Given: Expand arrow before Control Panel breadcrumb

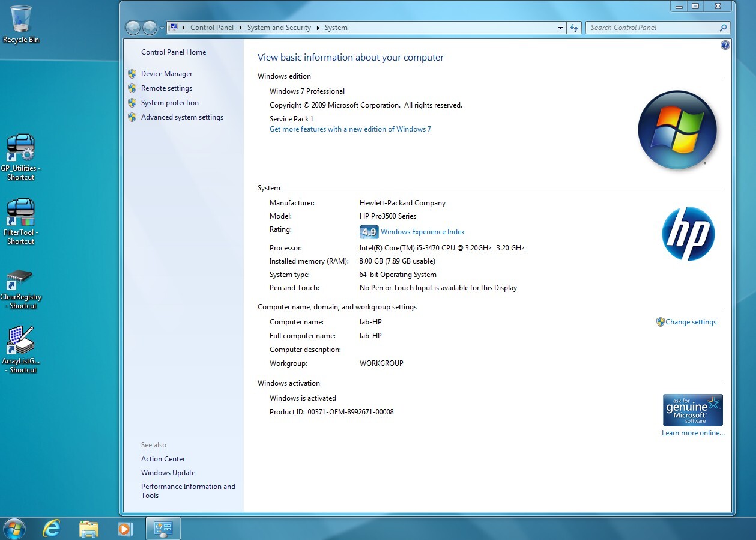Looking at the screenshot, I should [x=184, y=28].
